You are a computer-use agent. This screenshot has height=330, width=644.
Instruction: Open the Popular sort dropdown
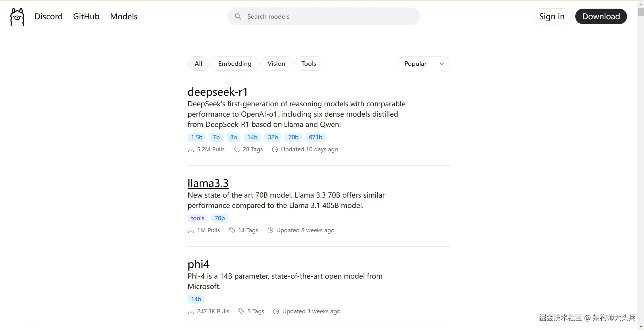(423, 63)
